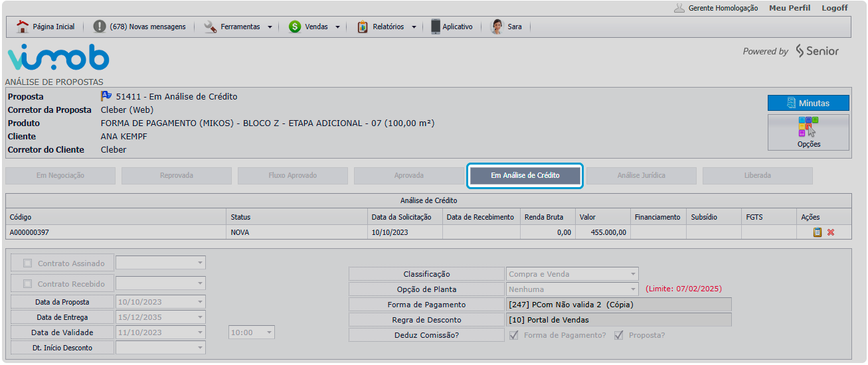This screenshot has width=868, height=365.
Task: Click the Relatórios clipboard icon
Action: 363,27
